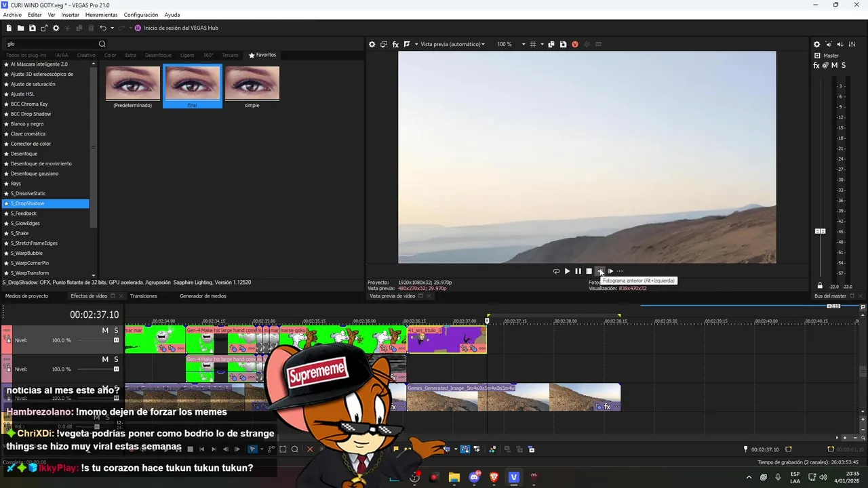The image size is (868, 488).
Task: Open the Generador de medios tab
Action: pos(203,296)
